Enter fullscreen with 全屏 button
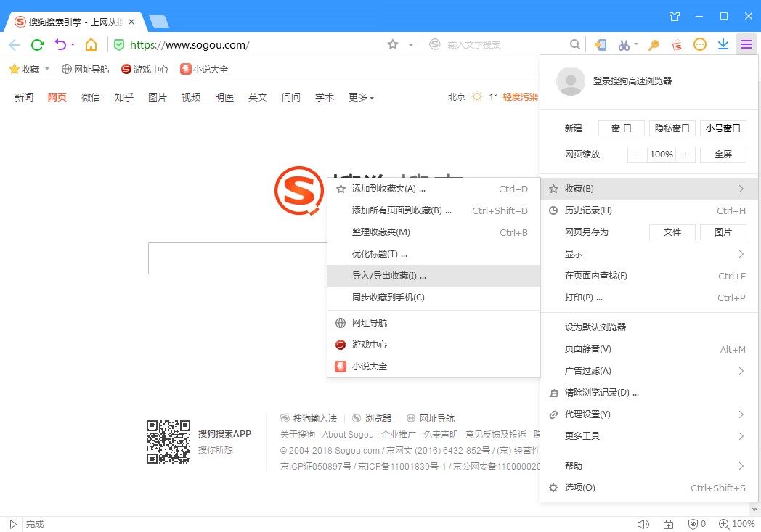Image resolution: width=761 pixels, height=532 pixels. pyautogui.click(x=723, y=155)
